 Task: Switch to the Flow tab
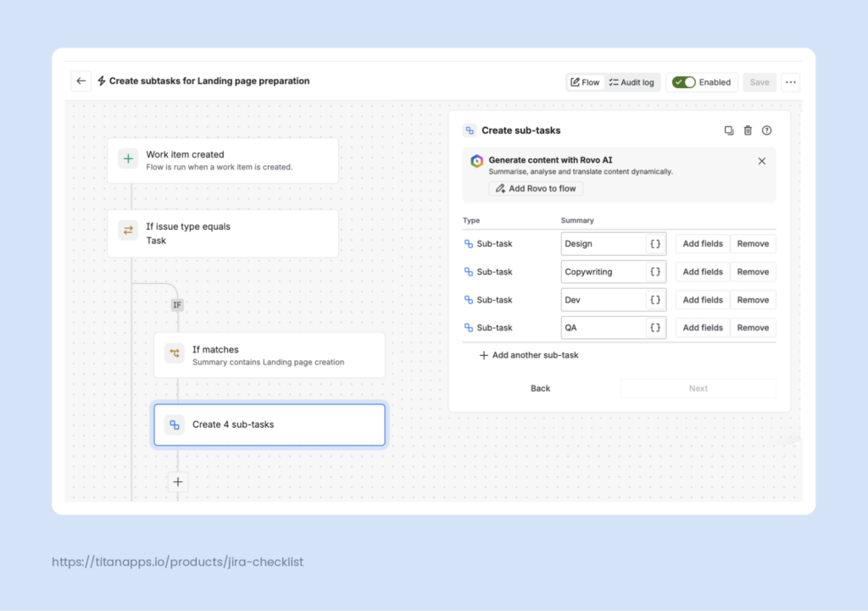pyautogui.click(x=585, y=82)
